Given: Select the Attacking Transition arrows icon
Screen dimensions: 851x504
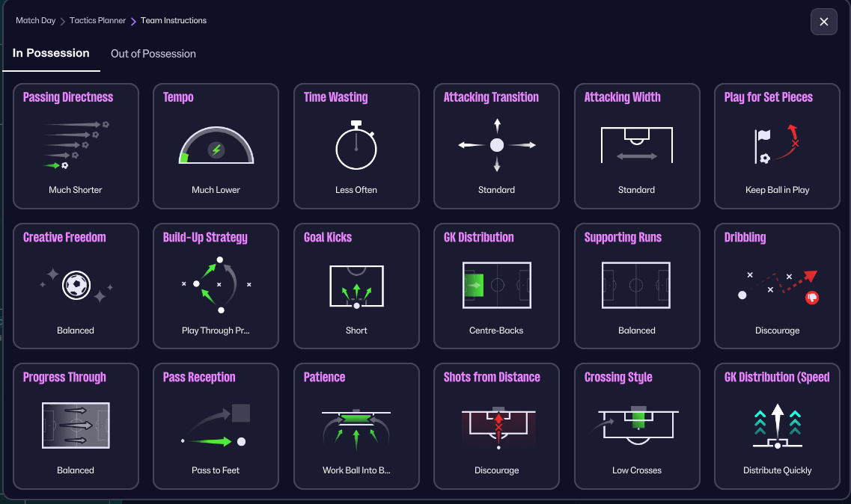Looking at the screenshot, I should [x=497, y=145].
